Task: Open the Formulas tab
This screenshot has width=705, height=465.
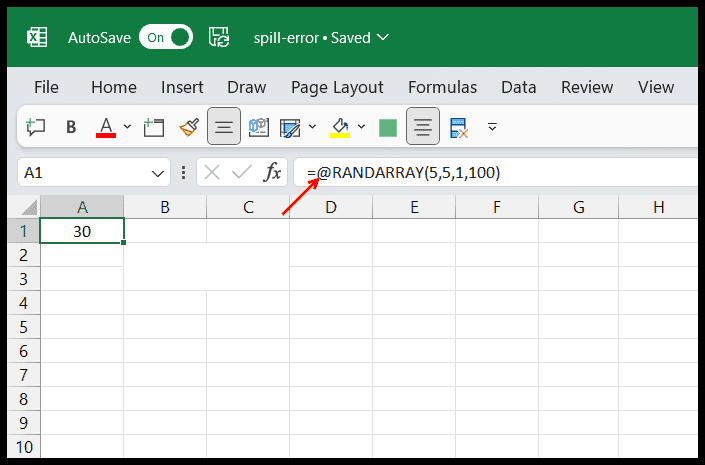Action: tap(442, 87)
